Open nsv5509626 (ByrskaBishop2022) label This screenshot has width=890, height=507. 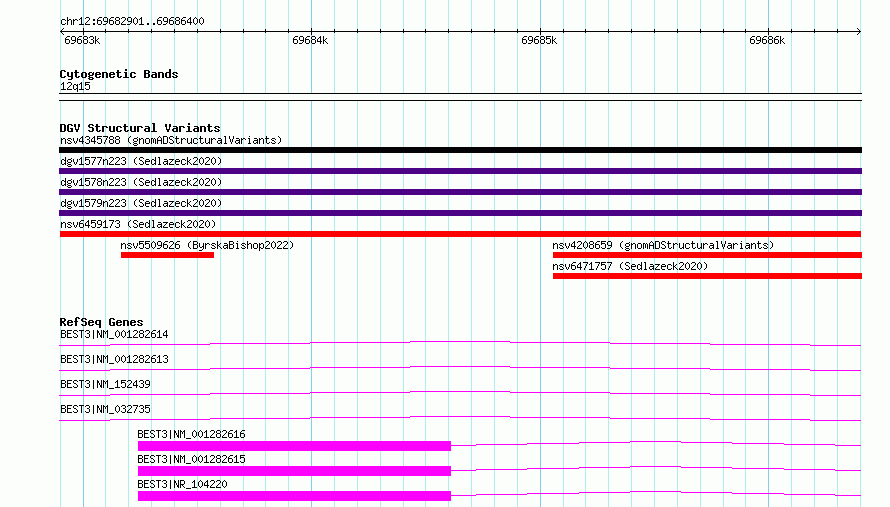point(207,245)
